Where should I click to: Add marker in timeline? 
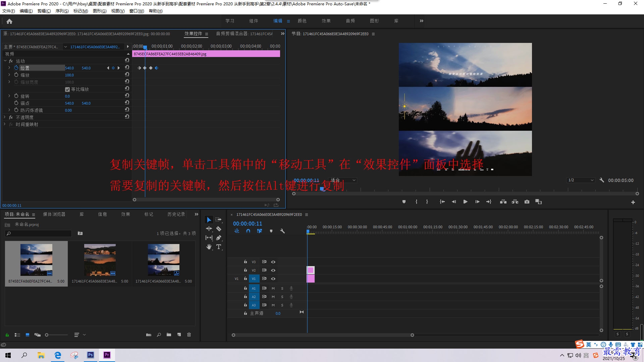[x=271, y=231]
